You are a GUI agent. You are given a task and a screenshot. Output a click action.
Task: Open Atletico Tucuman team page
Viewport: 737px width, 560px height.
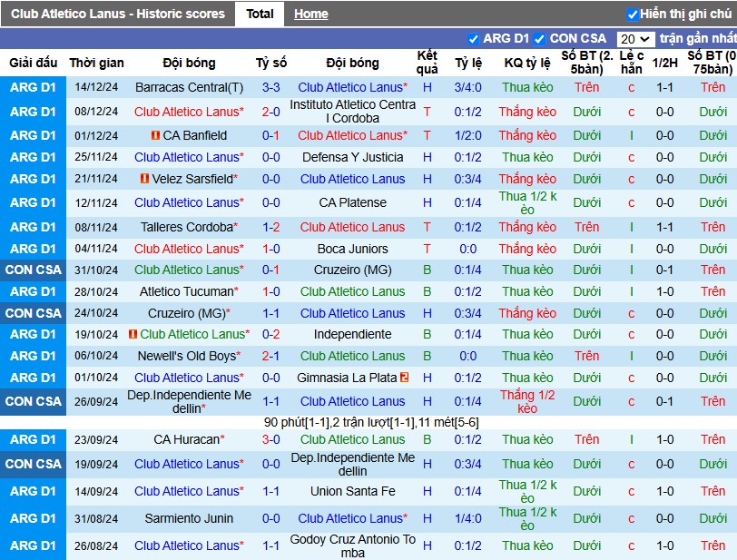(x=189, y=291)
